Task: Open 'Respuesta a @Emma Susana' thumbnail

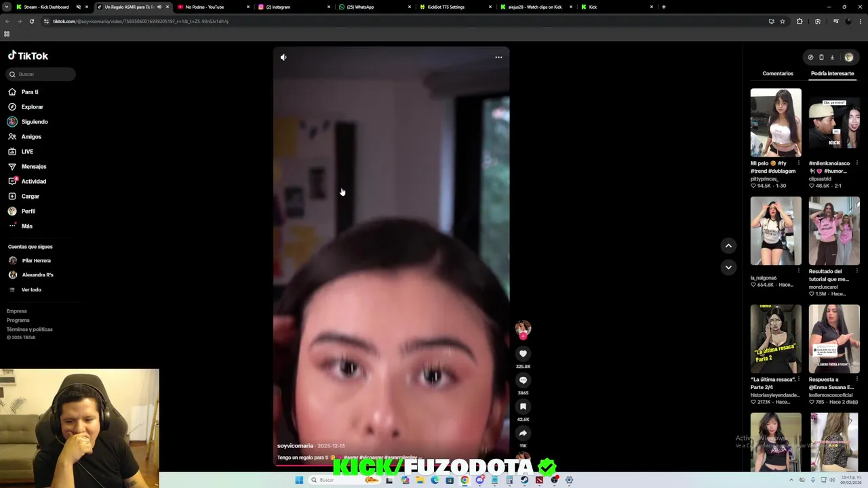Action: 834,339
